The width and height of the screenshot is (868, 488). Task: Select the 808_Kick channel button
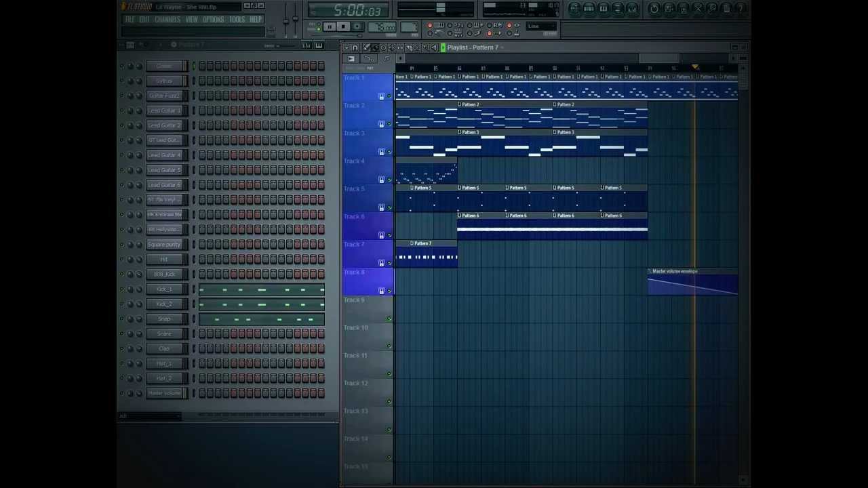point(164,274)
